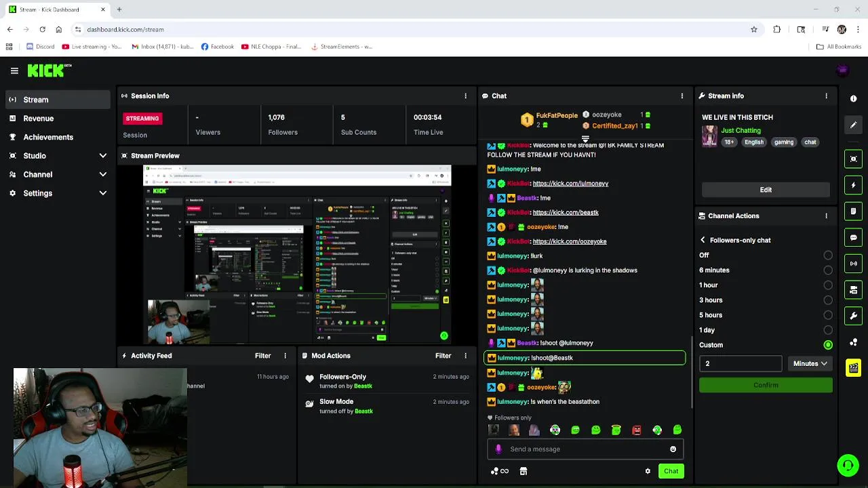Click the pencil edit icon in the right toolbar
Viewport: 868px width, 488px height.
pos(853,125)
